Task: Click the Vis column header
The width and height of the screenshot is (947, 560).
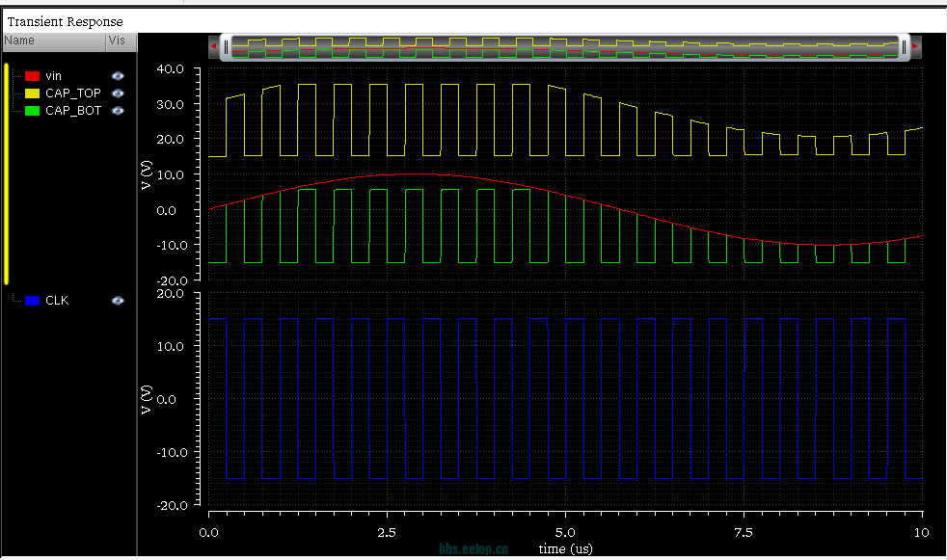Action: pos(118,40)
